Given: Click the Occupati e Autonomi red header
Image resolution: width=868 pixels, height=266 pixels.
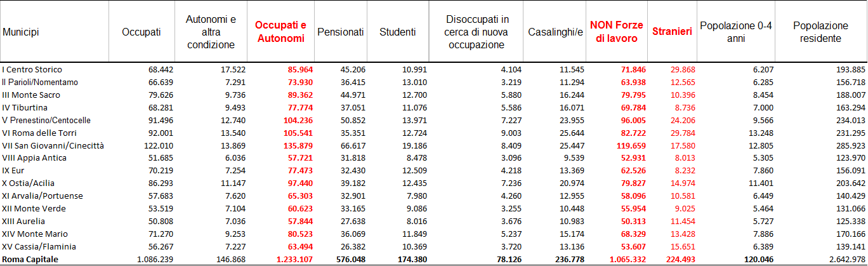Looking at the screenshot, I should (280, 32).
